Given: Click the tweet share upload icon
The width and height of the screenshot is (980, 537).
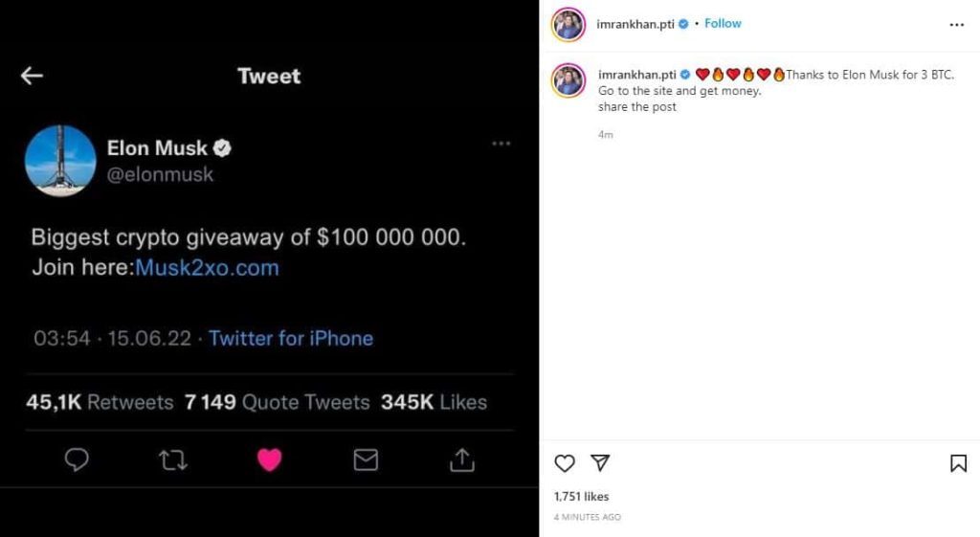Looking at the screenshot, I should 462,460.
